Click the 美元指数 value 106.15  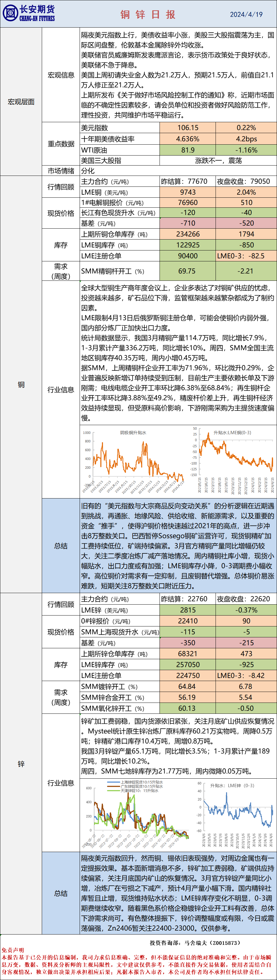(x=188, y=128)
